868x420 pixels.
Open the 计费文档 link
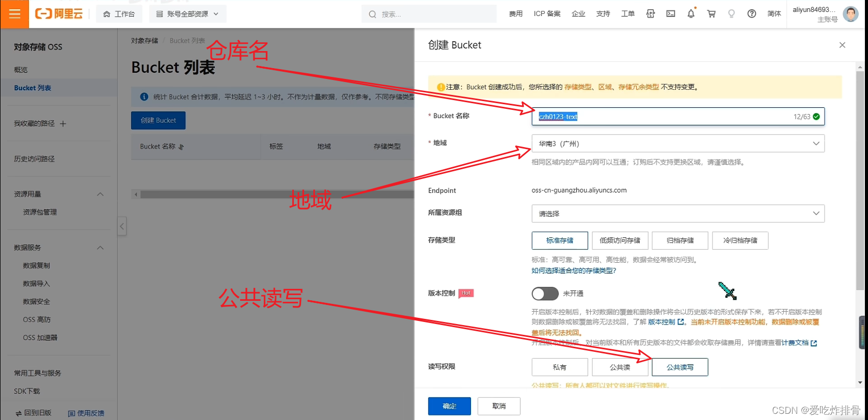[x=799, y=343]
